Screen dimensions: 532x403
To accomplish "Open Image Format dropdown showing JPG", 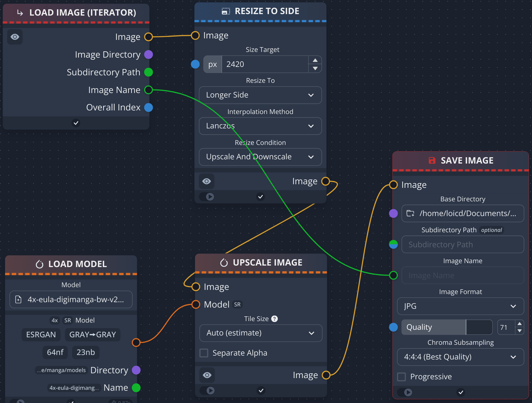I will 460,306.
